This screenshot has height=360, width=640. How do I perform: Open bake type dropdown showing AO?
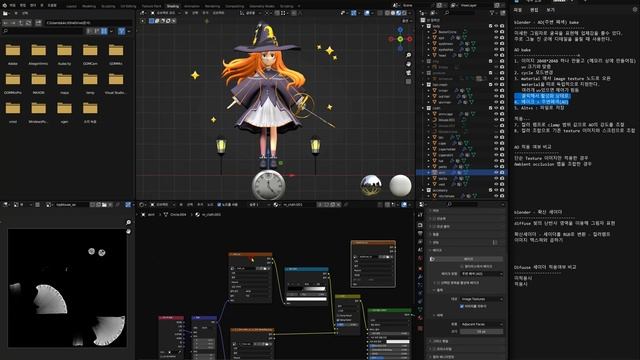click(x=482, y=274)
